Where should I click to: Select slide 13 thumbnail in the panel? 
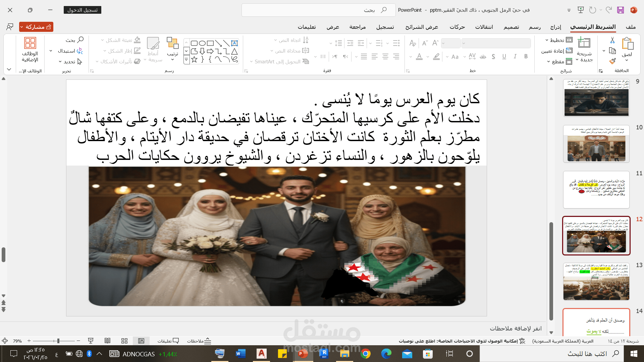tap(596, 282)
